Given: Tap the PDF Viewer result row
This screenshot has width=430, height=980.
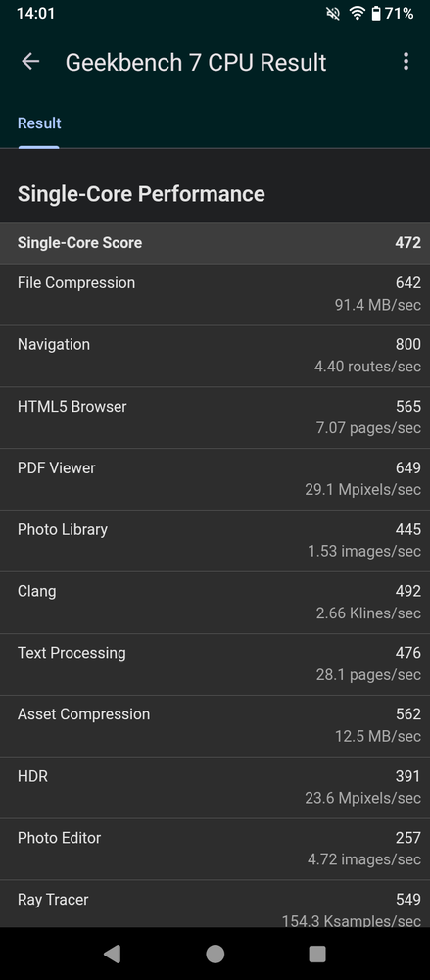Looking at the screenshot, I should [215, 479].
